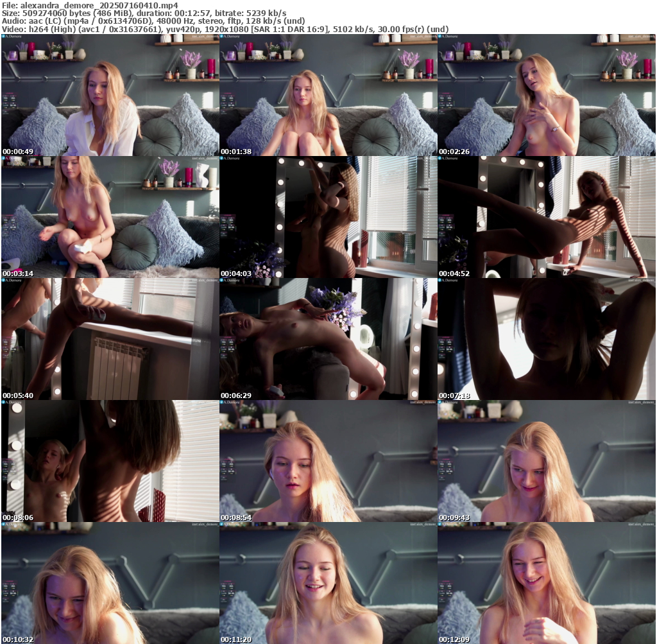657x644 pixels.
Task: Open the thumbnail stamped 00:04:03
Action: pos(328,217)
